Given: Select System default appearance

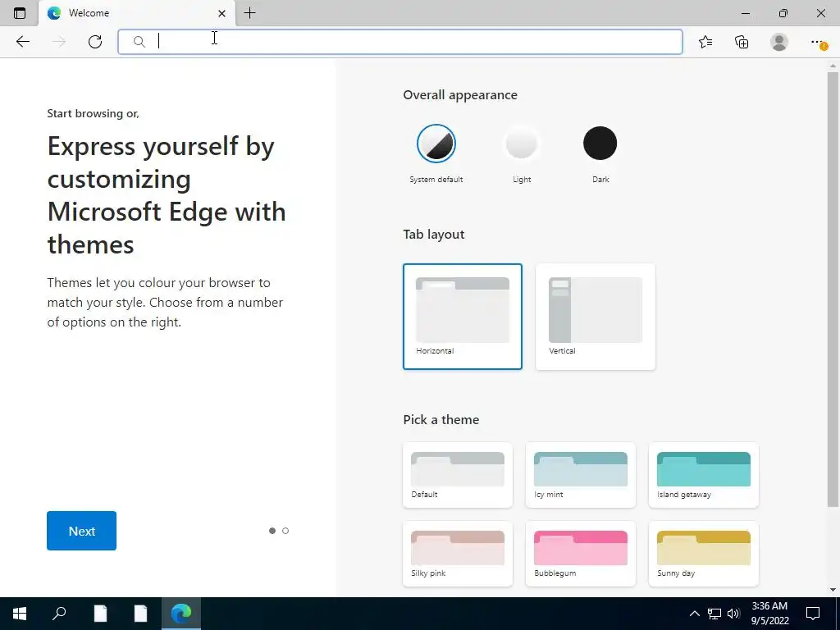Looking at the screenshot, I should [436, 144].
